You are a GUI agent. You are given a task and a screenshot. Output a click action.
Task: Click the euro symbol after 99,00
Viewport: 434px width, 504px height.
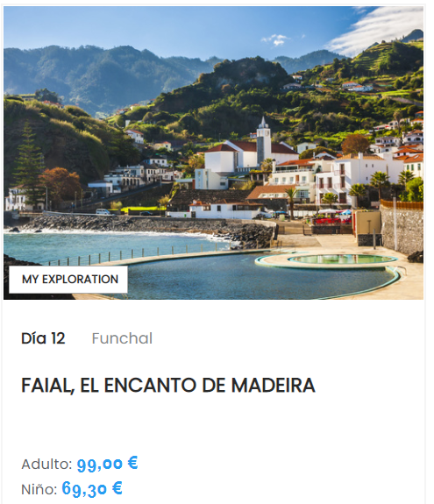pyautogui.click(x=132, y=463)
